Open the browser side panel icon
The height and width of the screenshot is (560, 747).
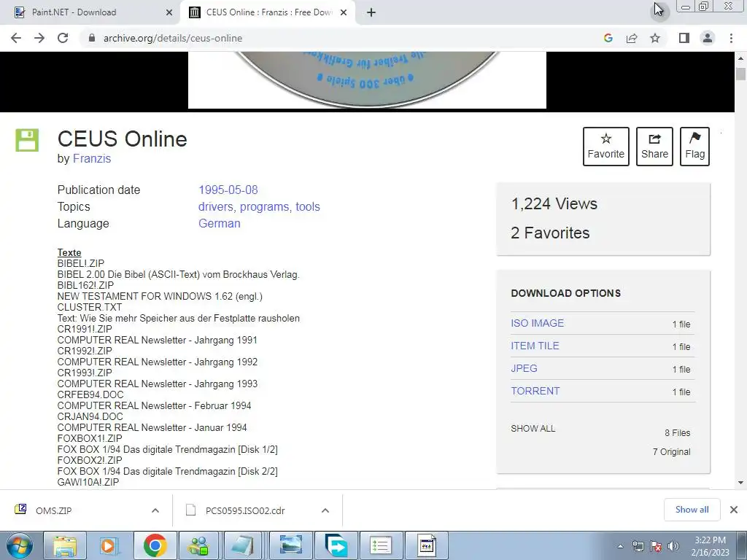coord(684,38)
